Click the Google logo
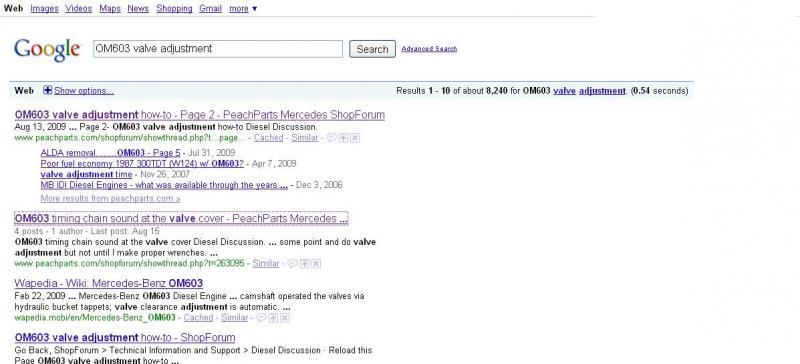 click(47, 50)
